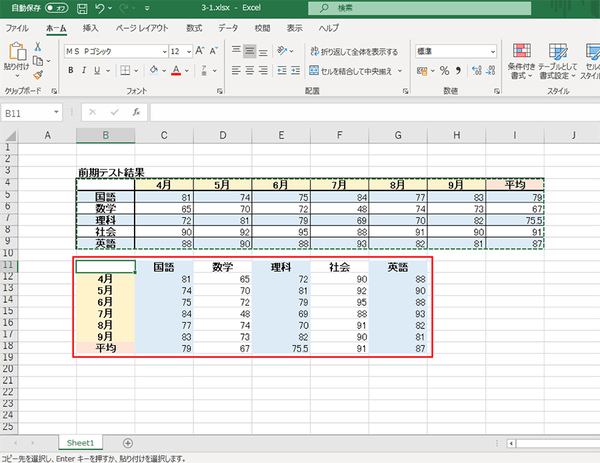600x463 pixels.
Task: Select the Cut scissors icon
Action: [37, 46]
